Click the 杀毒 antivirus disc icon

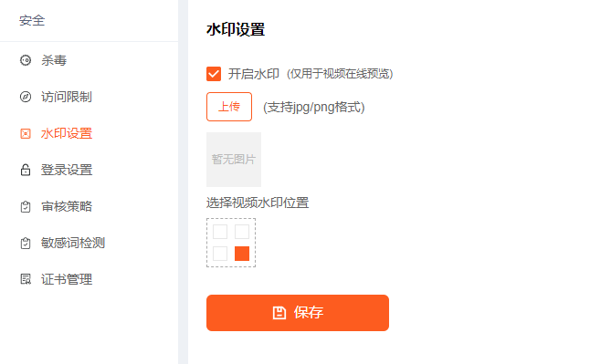click(26, 60)
